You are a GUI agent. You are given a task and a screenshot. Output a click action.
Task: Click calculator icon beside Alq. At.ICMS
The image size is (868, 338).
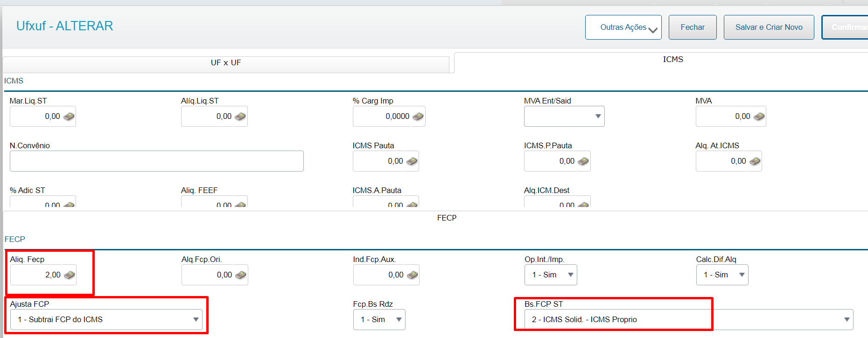pyautogui.click(x=755, y=161)
